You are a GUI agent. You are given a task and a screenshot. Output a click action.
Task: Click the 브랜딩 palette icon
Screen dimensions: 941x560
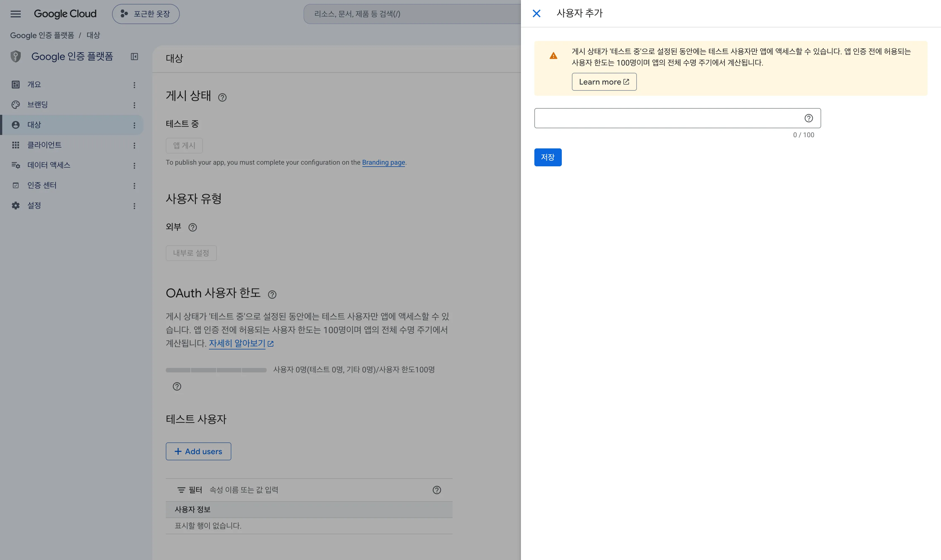point(15,104)
